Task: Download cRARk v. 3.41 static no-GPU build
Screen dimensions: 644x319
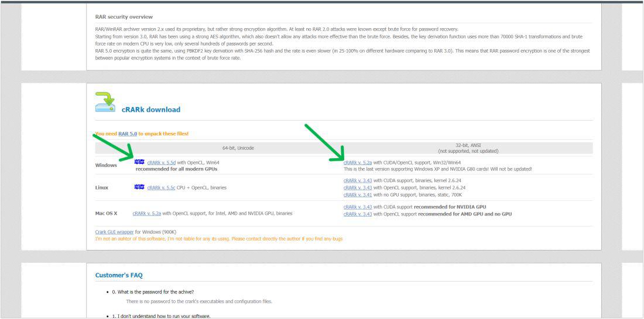Action: 358,194
